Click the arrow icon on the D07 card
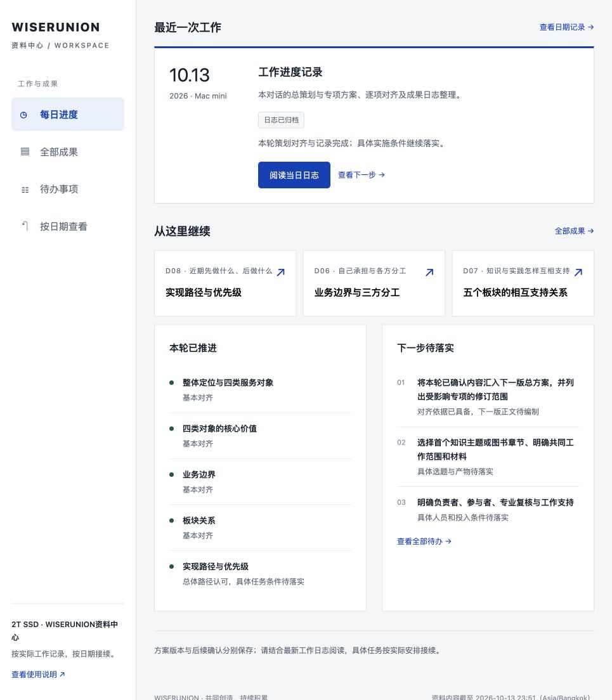Screen dimensions: 612x700 [578, 272]
